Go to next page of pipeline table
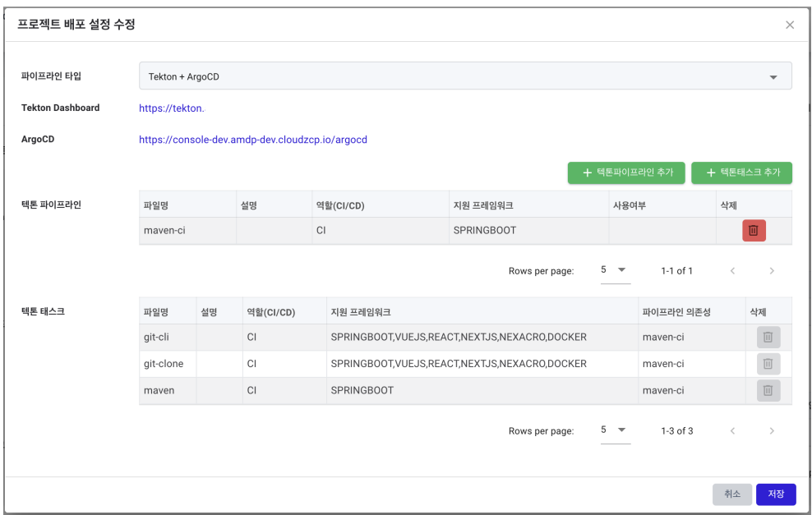Viewport: 812px width, 515px height. 772,271
